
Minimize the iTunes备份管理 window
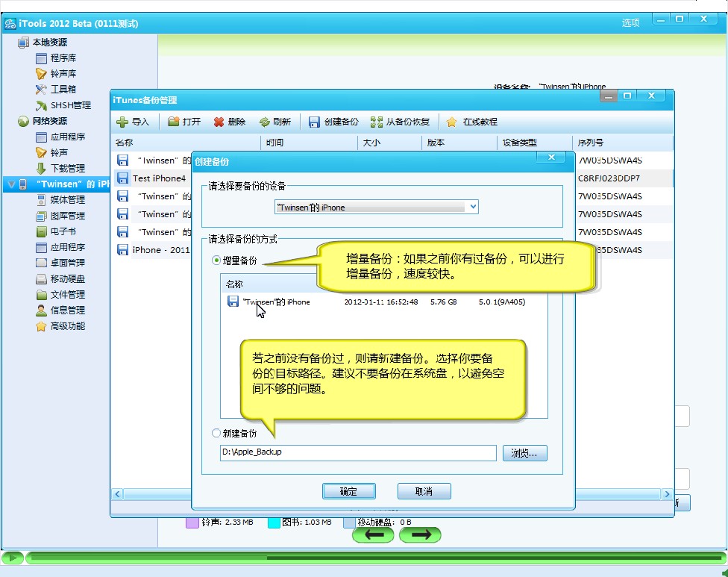coord(609,96)
